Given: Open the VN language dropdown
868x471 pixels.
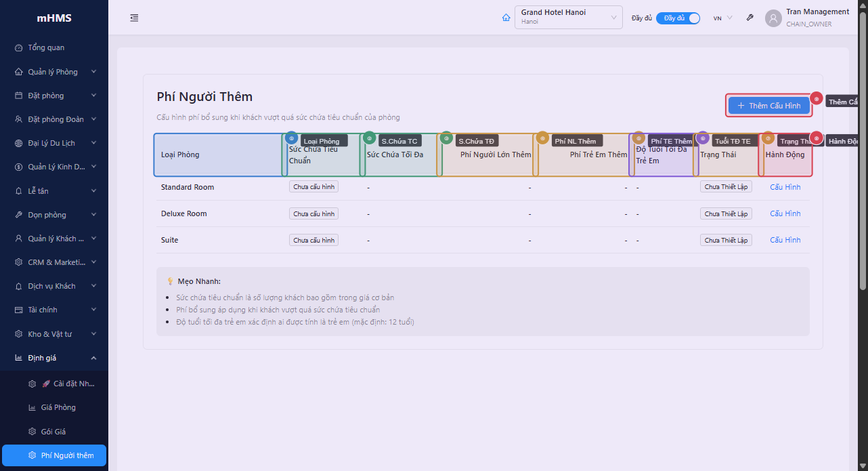Looking at the screenshot, I should pyautogui.click(x=722, y=18).
